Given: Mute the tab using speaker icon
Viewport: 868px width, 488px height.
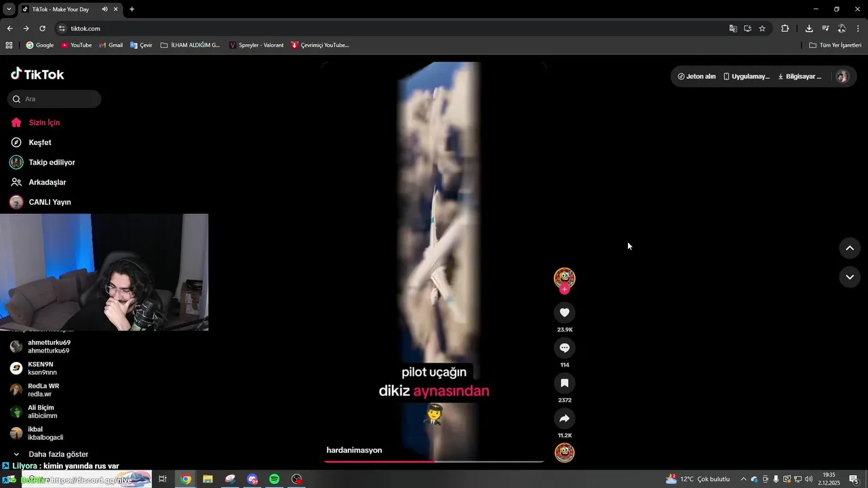Looking at the screenshot, I should point(104,9).
